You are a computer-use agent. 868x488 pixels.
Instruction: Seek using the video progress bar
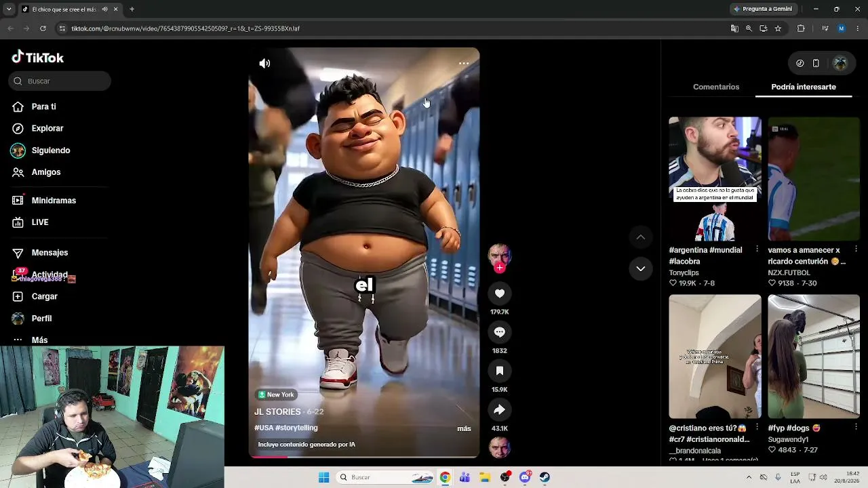[x=364, y=457]
